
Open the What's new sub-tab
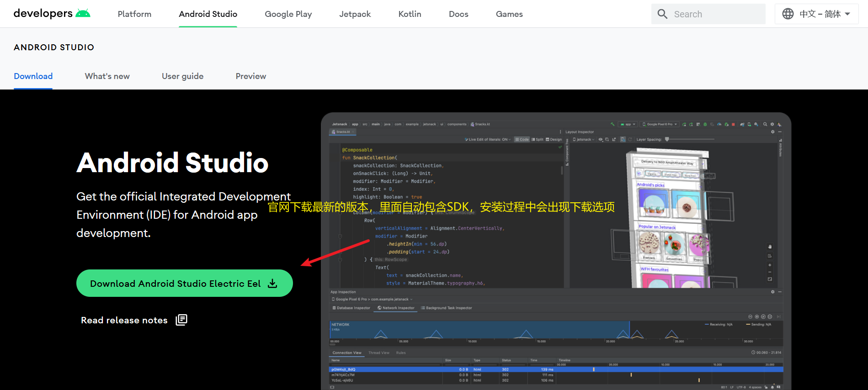[107, 76]
